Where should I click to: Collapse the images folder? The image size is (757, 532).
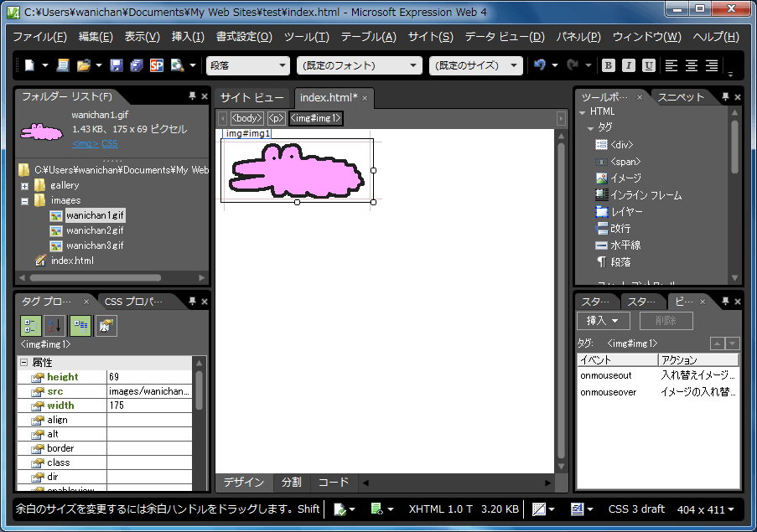[24, 201]
